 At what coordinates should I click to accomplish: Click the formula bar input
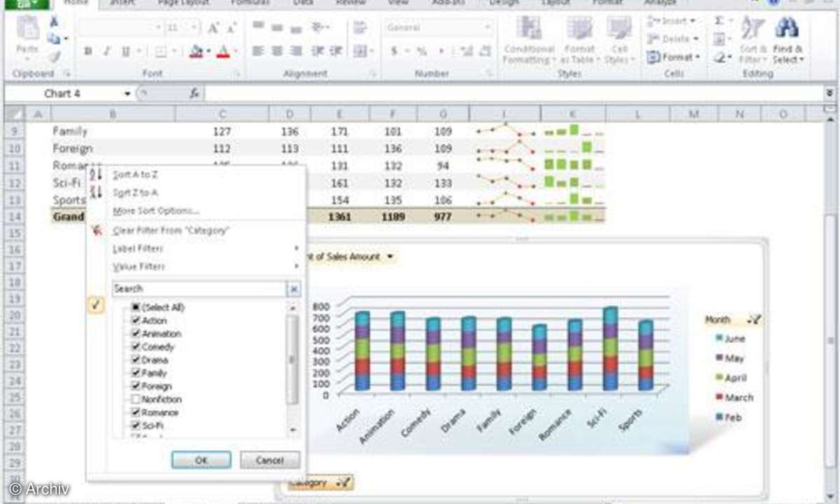[514, 94]
